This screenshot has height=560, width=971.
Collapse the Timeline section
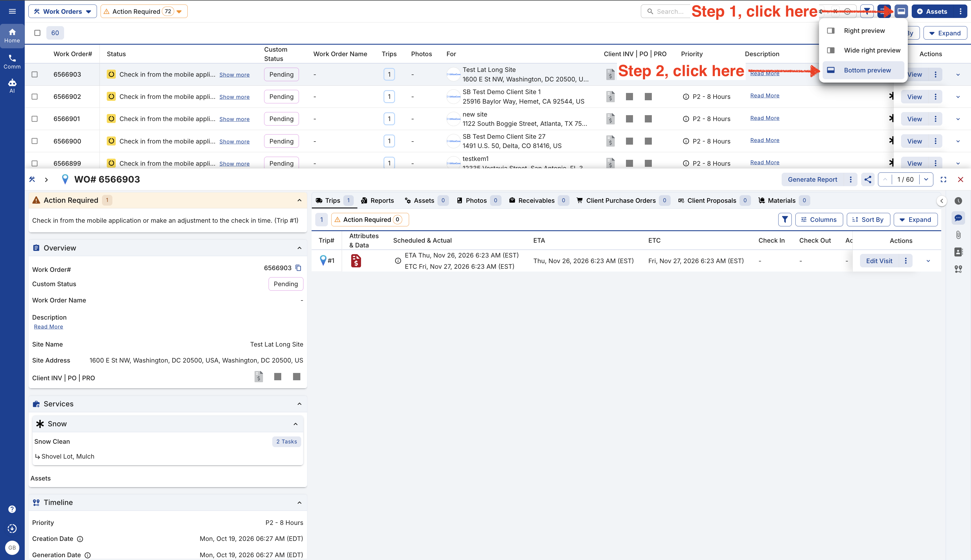coord(299,502)
